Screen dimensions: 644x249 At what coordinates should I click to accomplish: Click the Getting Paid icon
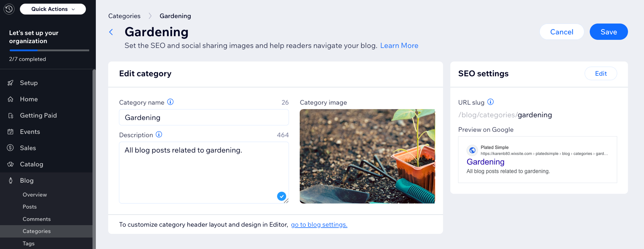tap(11, 116)
